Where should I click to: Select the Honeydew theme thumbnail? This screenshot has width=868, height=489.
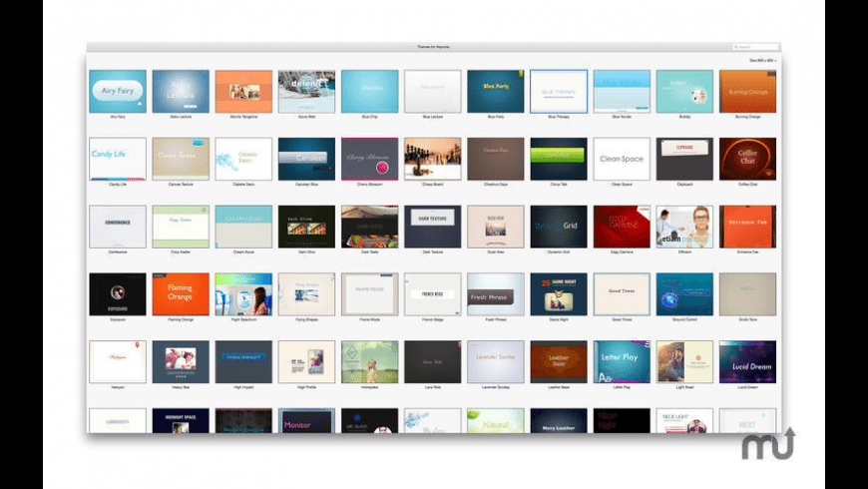370,361
